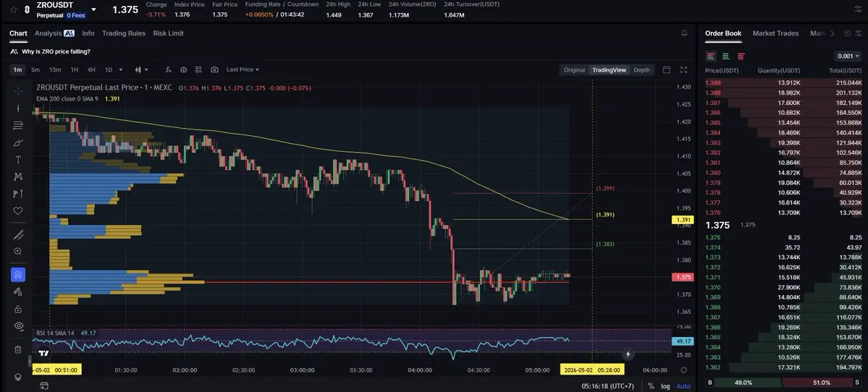Expand the more timeframes dropdown arrow
Image resolution: width=868 pixels, height=392 pixels.
click(121, 69)
